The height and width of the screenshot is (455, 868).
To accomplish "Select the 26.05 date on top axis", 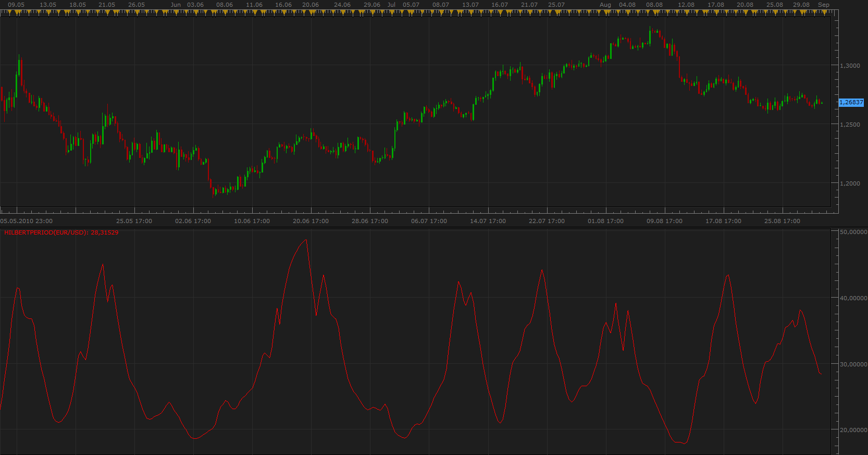I will click(137, 5).
